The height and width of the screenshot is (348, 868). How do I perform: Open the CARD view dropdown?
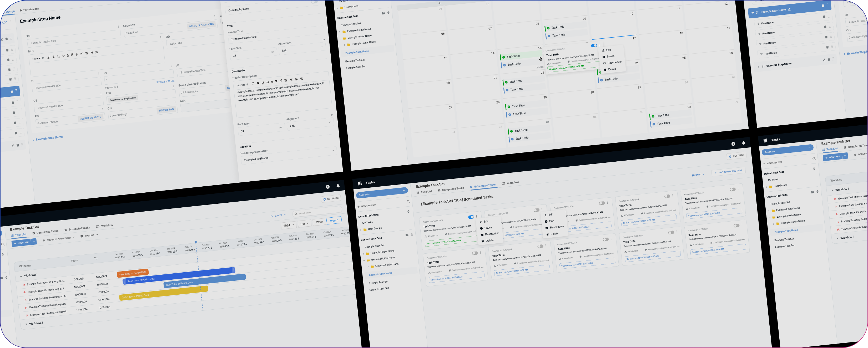(698, 175)
